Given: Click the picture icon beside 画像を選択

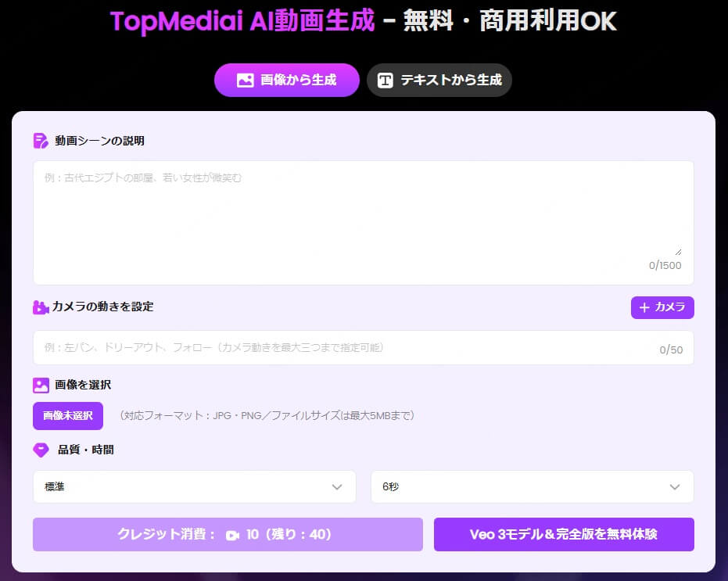Looking at the screenshot, I should pos(41,385).
